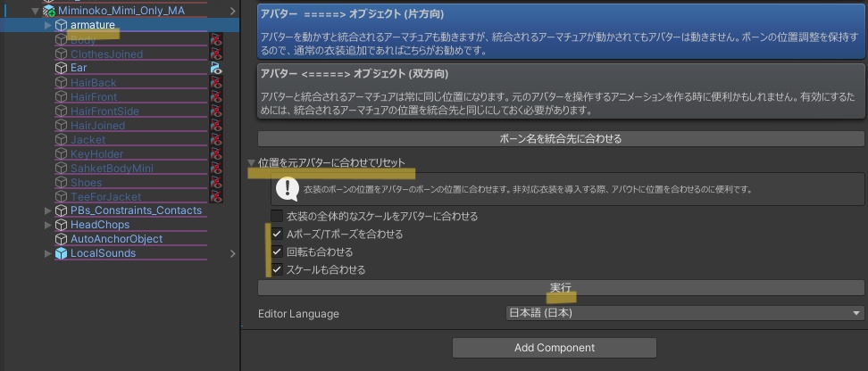
Task: Click ボーン名を統合先に合わせる button
Action: coord(561,139)
